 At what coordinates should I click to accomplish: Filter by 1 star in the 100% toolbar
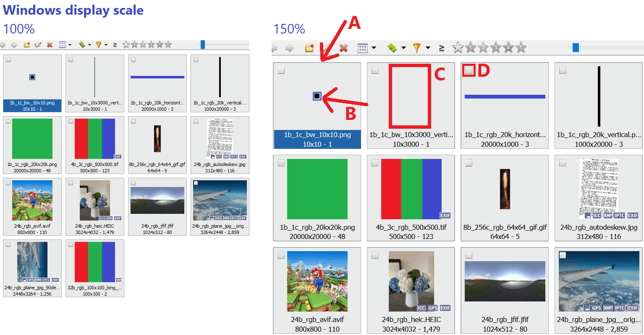coord(134,44)
